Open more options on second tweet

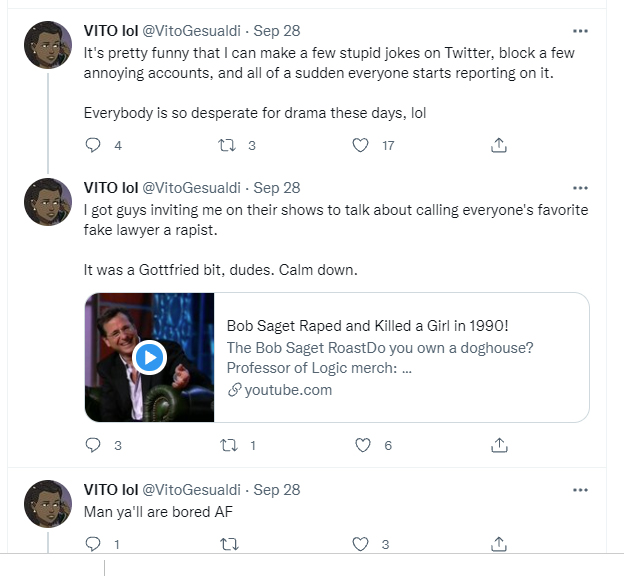[580, 188]
